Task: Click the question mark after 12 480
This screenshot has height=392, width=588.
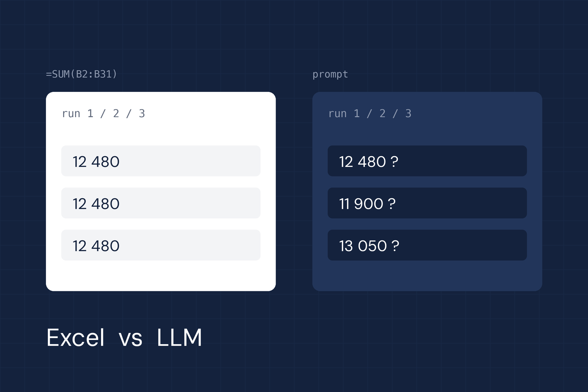Action: pos(394,162)
